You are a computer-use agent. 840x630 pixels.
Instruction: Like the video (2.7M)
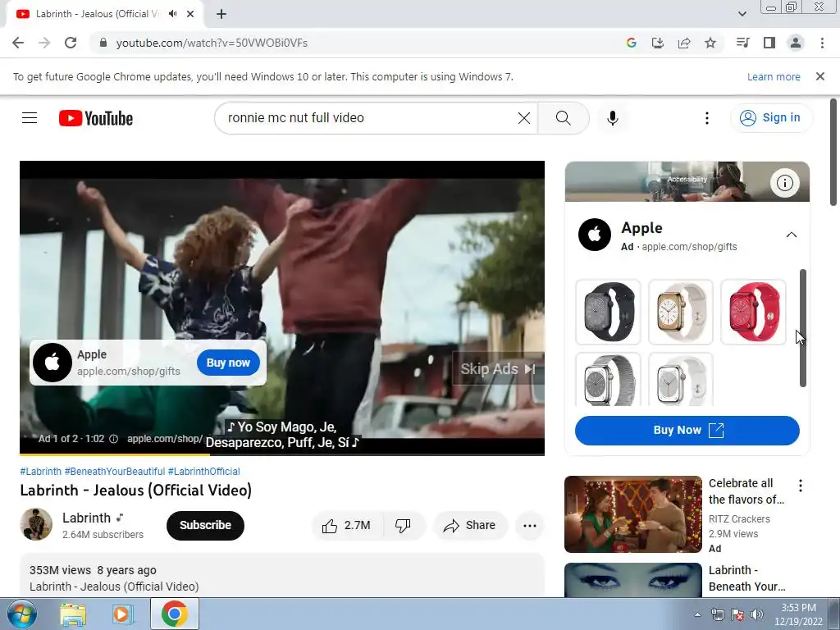pyautogui.click(x=347, y=526)
